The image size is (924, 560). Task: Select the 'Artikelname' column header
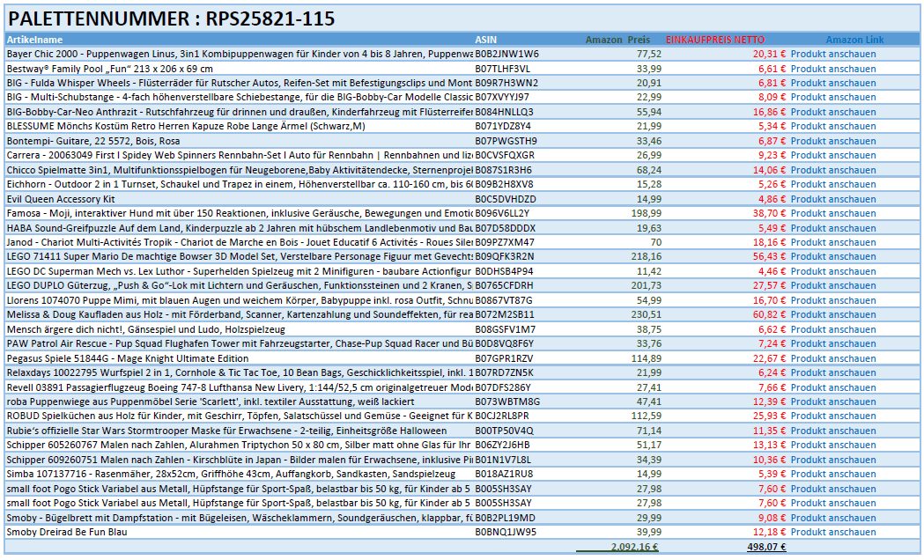point(35,40)
